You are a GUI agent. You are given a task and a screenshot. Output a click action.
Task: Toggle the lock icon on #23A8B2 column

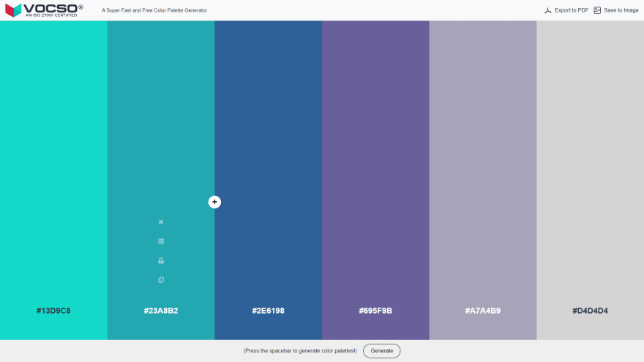click(161, 260)
